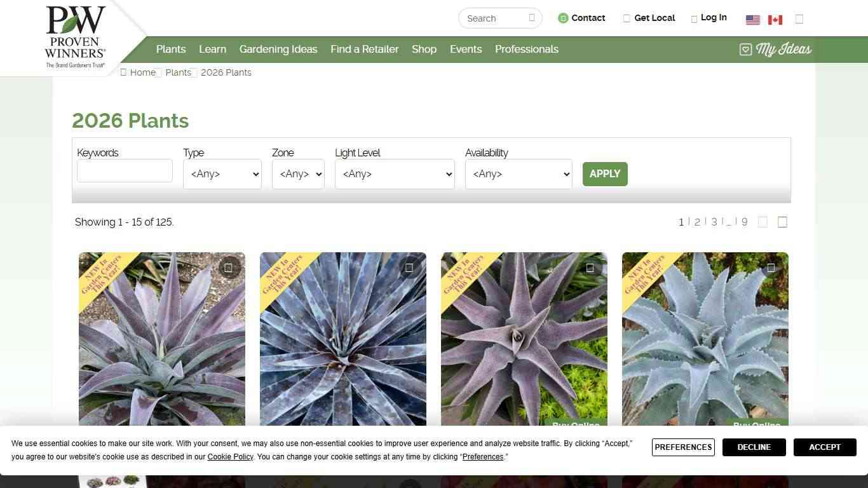Select the US flag icon
The width and height of the screenshot is (868, 488).
(x=752, y=20)
